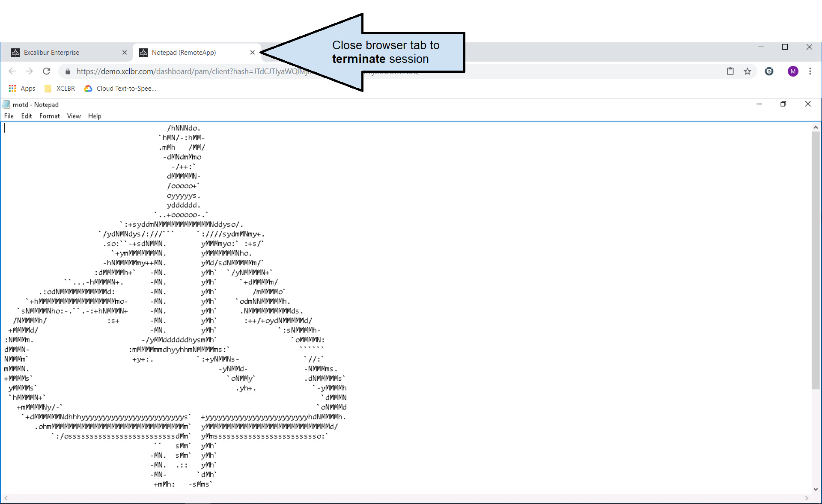Click the browser forward arrow
The image size is (822, 504).
(x=29, y=71)
